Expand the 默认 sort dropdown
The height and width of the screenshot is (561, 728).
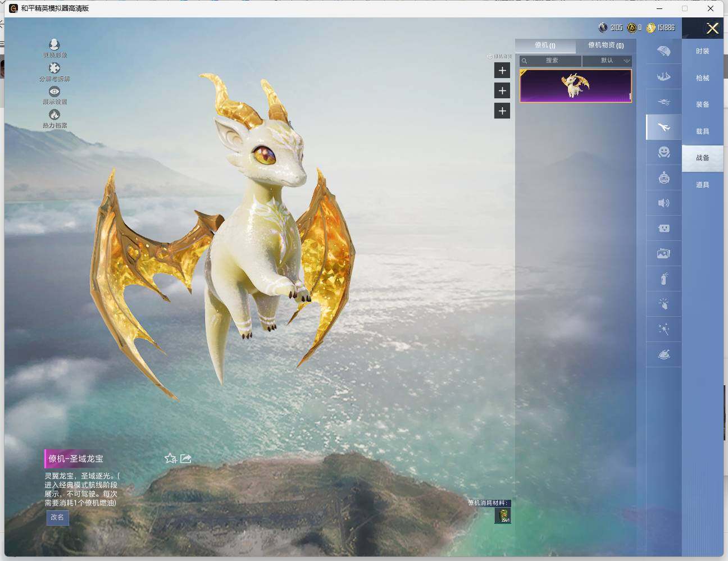coord(607,61)
